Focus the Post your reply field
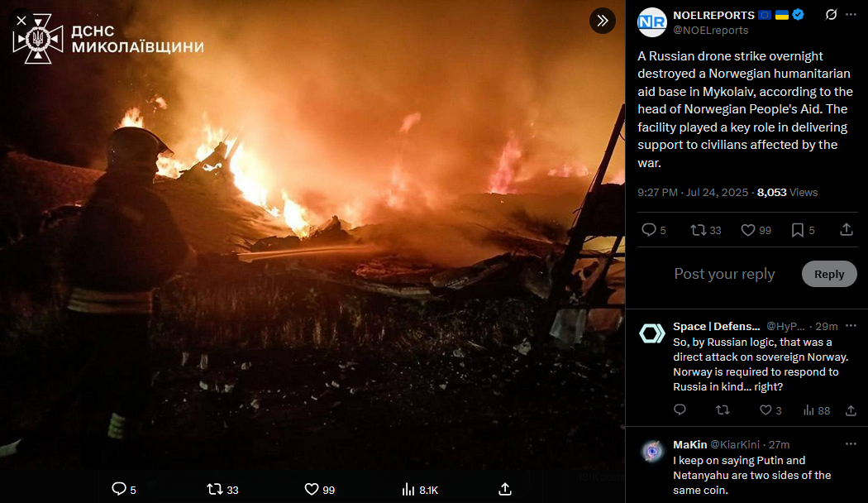This screenshot has height=503, width=868. (x=724, y=274)
